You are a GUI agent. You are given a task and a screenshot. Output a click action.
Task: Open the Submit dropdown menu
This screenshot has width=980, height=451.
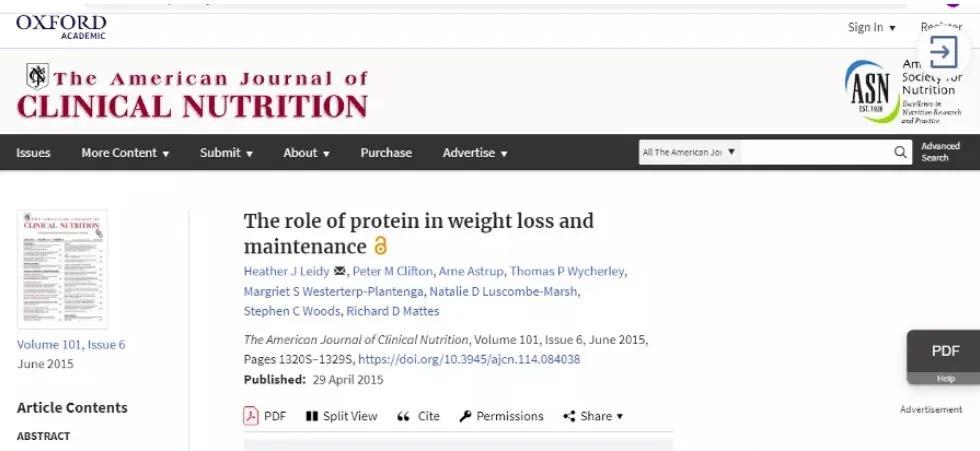226,153
